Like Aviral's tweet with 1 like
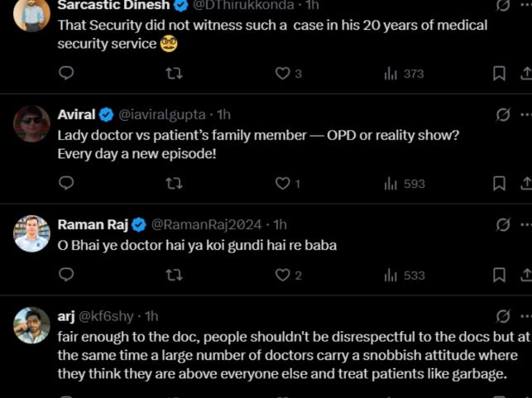532x398 pixels. 283,184
